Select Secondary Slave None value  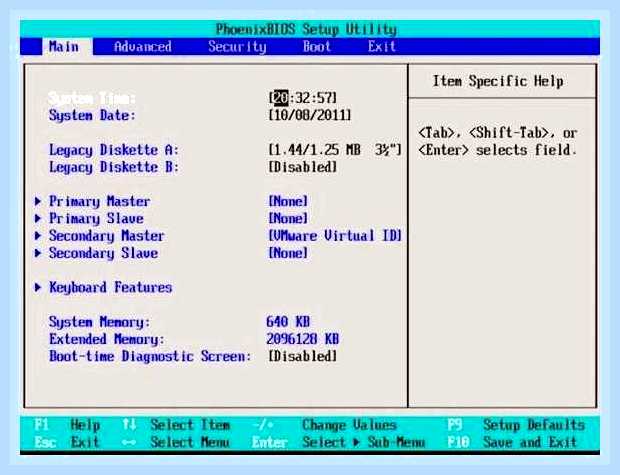click(x=288, y=253)
